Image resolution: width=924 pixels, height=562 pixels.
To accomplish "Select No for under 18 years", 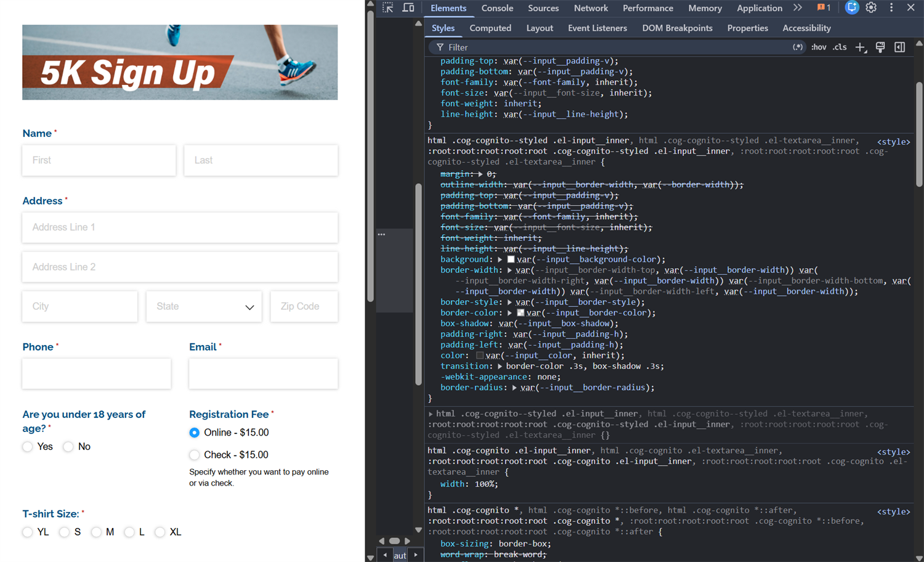I will [x=68, y=446].
